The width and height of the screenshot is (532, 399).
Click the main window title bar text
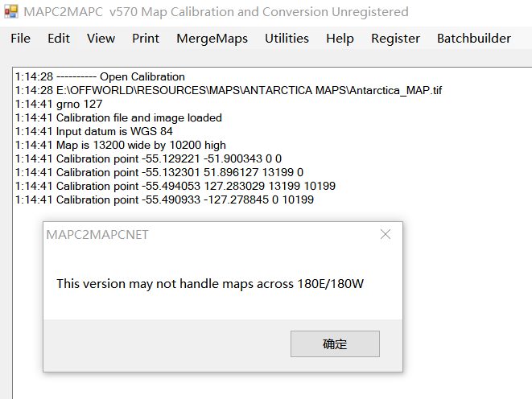click(x=217, y=12)
